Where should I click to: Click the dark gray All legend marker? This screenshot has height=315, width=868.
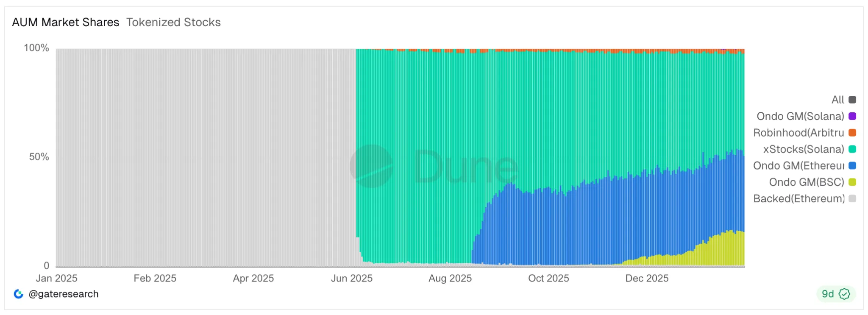(852, 100)
